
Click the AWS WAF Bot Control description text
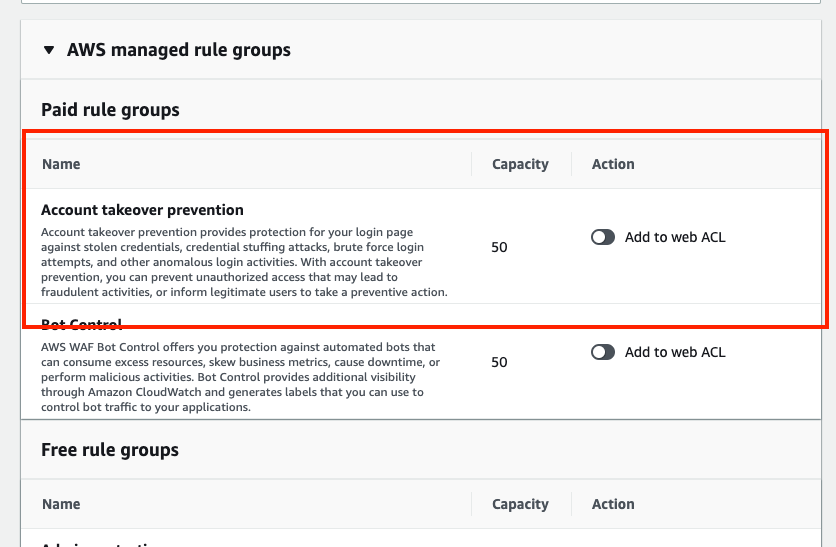click(x=240, y=377)
